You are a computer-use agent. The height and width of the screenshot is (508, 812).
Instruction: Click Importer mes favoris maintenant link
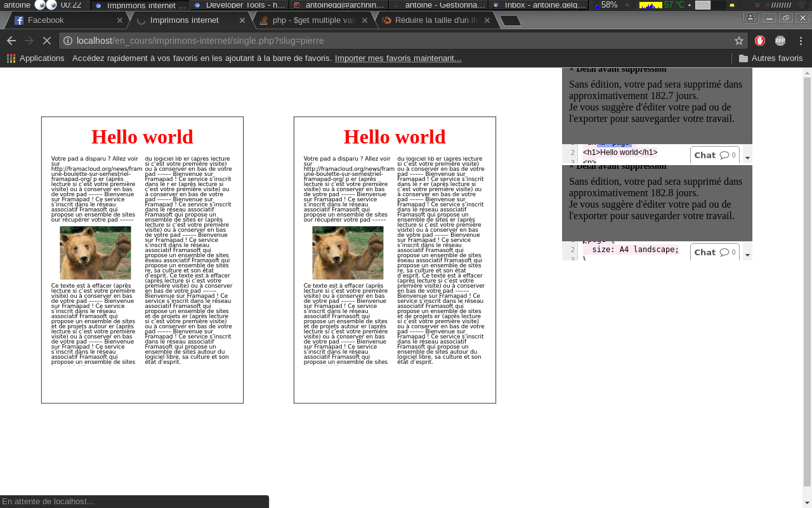point(398,58)
